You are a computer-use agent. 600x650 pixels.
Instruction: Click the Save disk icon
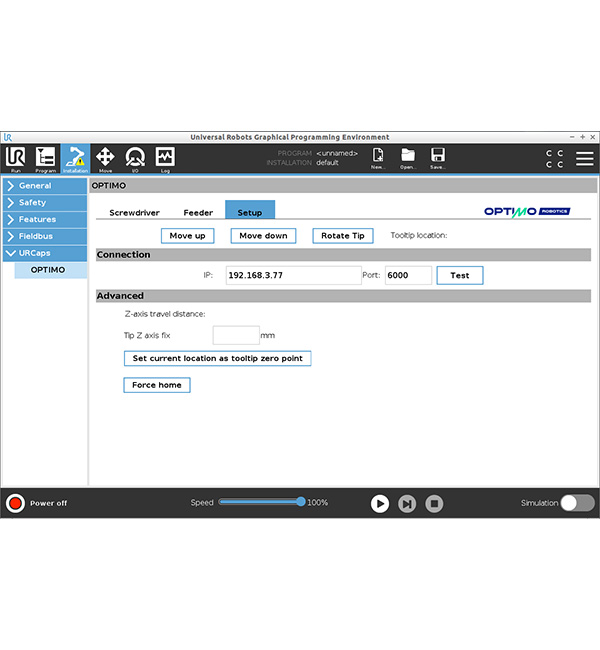[438, 158]
